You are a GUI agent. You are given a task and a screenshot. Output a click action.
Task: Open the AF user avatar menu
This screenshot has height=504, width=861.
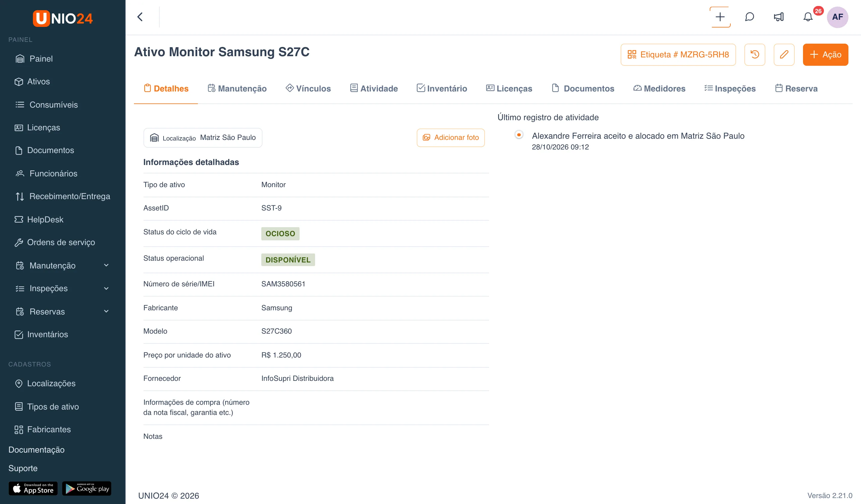[837, 17]
